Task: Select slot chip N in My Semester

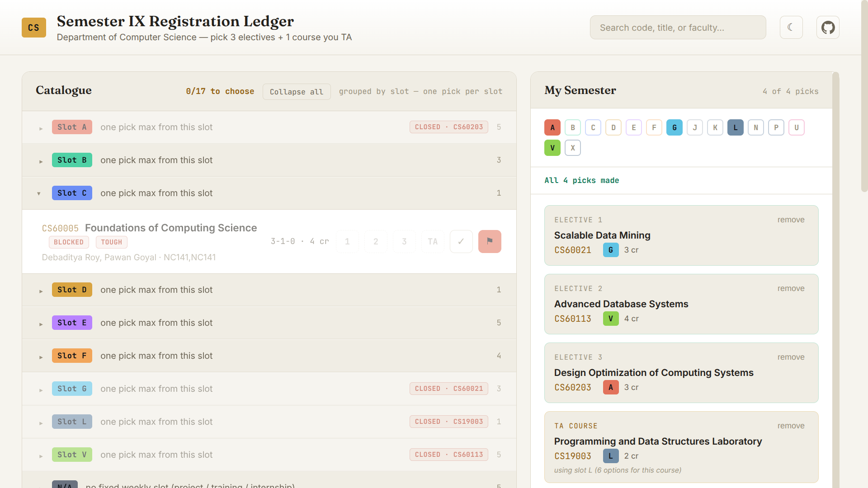Action: pos(756,127)
